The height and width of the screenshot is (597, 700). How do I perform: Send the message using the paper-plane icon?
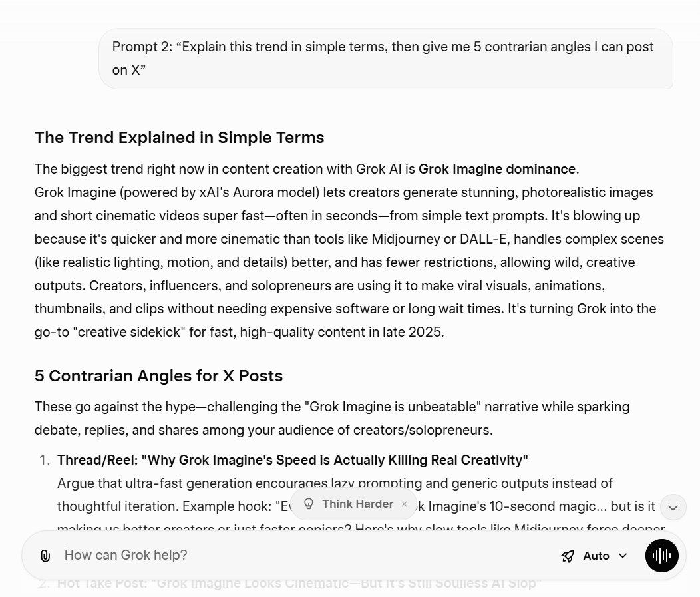click(x=568, y=555)
